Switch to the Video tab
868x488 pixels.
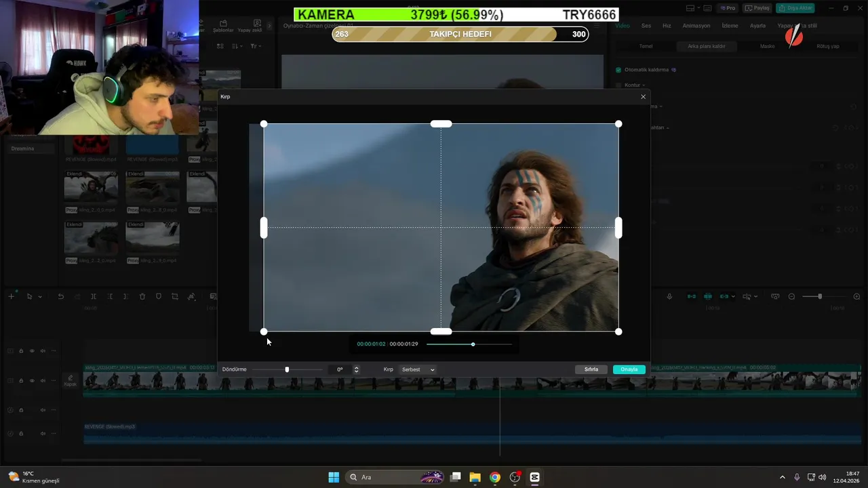(623, 26)
